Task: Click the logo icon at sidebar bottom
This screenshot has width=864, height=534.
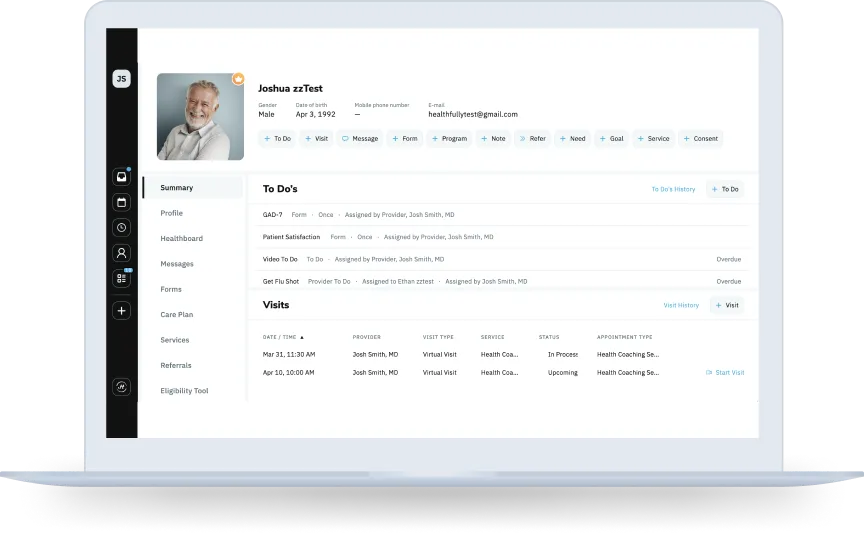Action: [121, 387]
